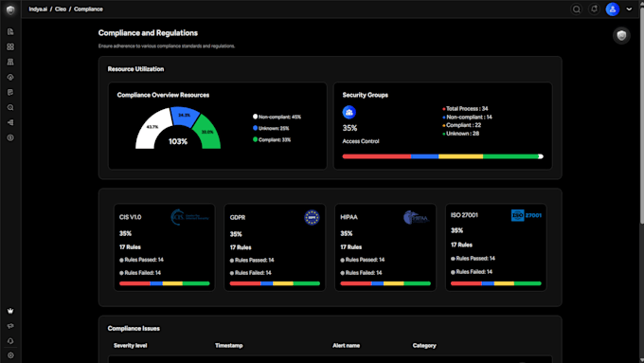Click the blue Security Groups access control icon
This screenshot has height=363, width=644.
point(349,112)
